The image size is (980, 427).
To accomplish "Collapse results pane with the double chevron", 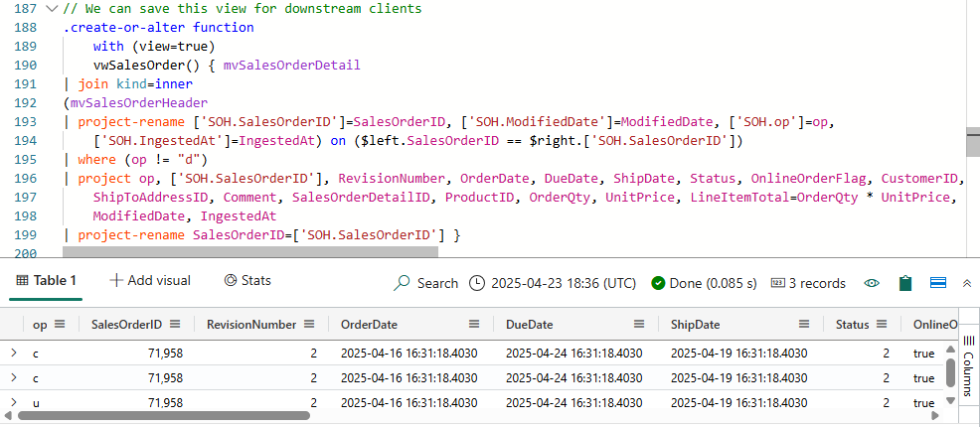I will [x=967, y=283].
